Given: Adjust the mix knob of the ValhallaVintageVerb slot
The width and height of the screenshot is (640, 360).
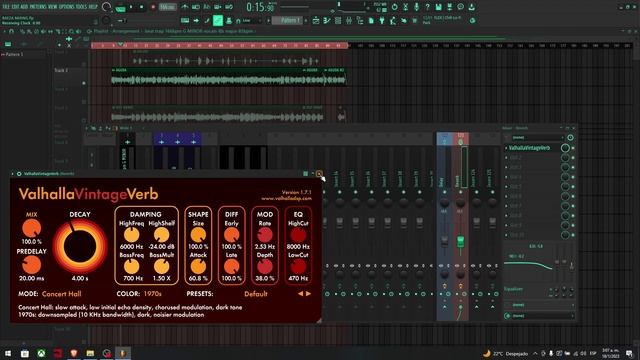Looking at the screenshot, I should coord(565,148).
